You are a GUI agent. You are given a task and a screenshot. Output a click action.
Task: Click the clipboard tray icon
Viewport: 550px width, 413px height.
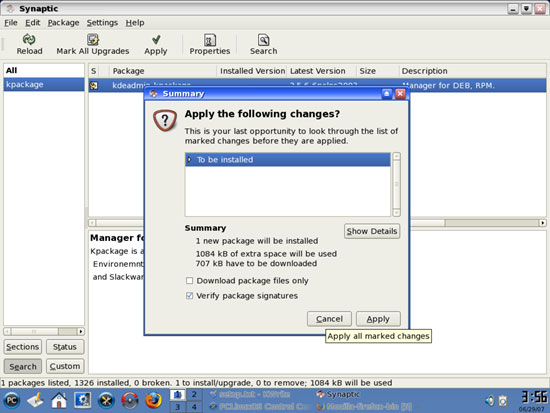point(503,401)
